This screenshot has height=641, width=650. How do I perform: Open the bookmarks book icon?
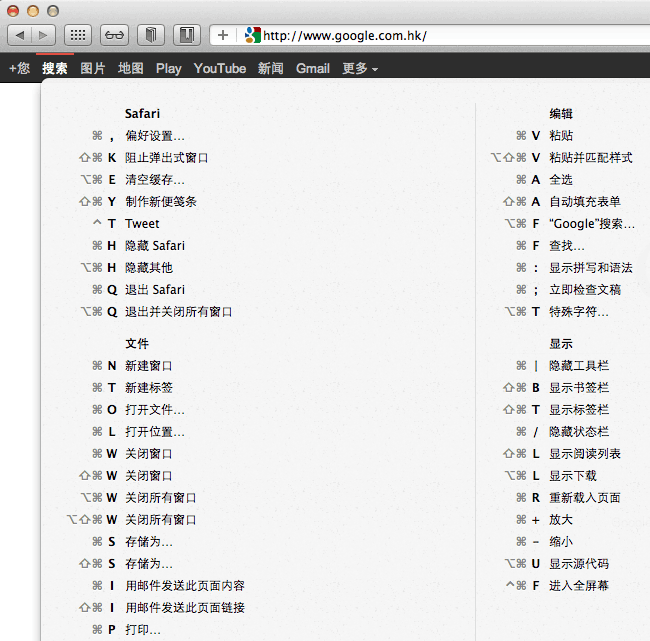point(151,35)
